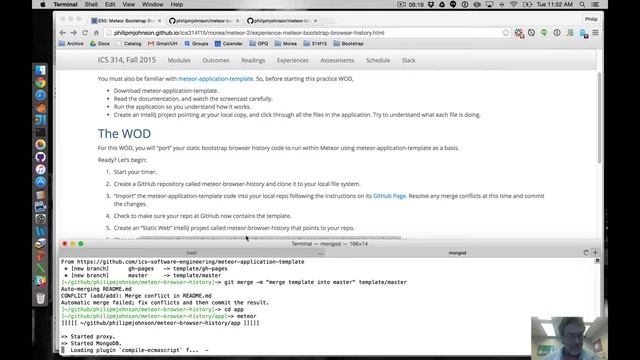Open Dropbox in the macOS menu bar
640x360 pixels.
pyautogui.click(x=431, y=4)
